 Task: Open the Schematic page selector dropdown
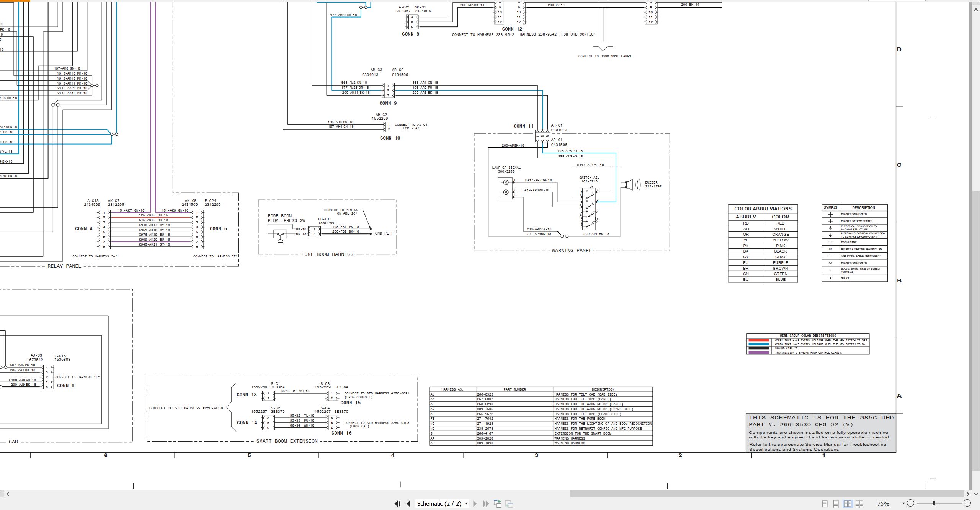(x=442, y=504)
